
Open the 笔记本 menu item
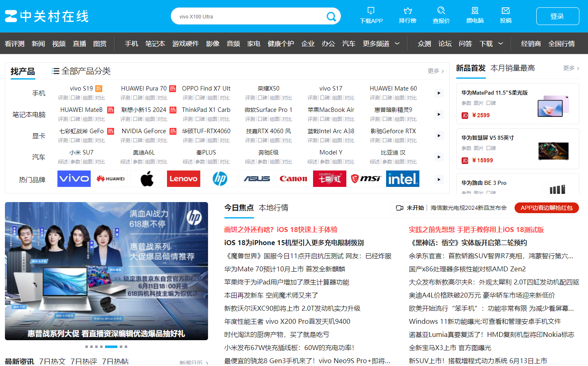coord(155,43)
